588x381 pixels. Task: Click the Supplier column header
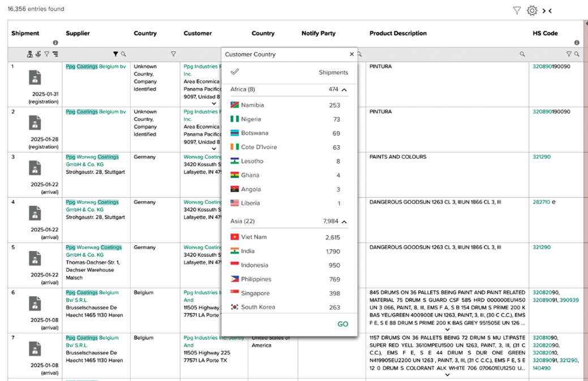pyautogui.click(x=78, y=33)
